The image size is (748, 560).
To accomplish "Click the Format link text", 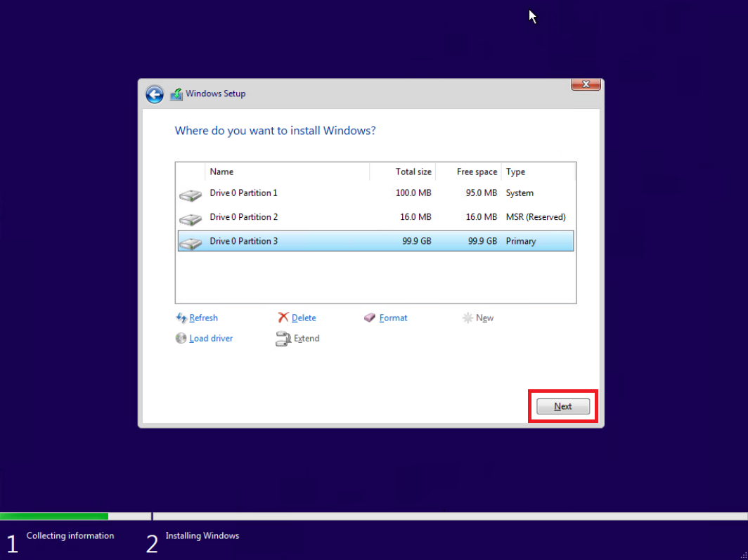I will pos(393,318).
